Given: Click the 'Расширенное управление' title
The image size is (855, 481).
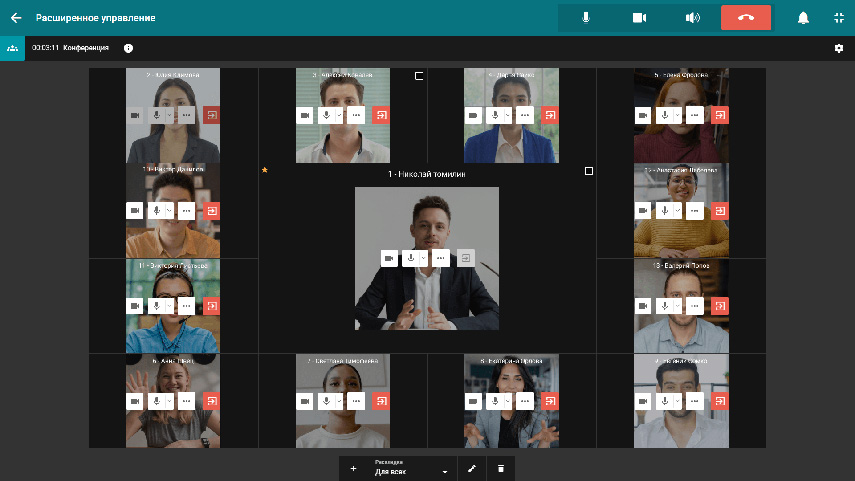Looking at the screenshot, I should pos(95,18).
